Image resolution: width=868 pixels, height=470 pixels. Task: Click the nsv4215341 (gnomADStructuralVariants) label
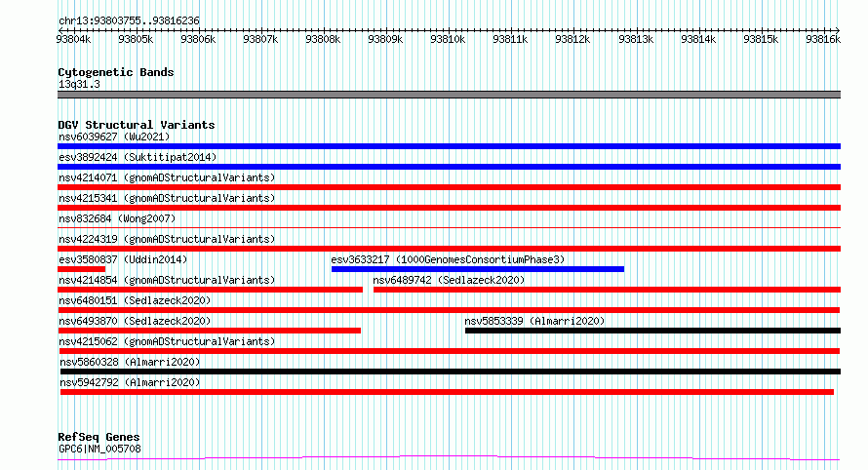[167, 198]
